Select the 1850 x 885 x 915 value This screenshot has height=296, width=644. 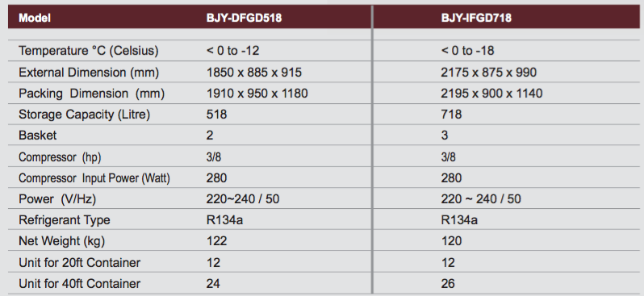pos(254,73)
